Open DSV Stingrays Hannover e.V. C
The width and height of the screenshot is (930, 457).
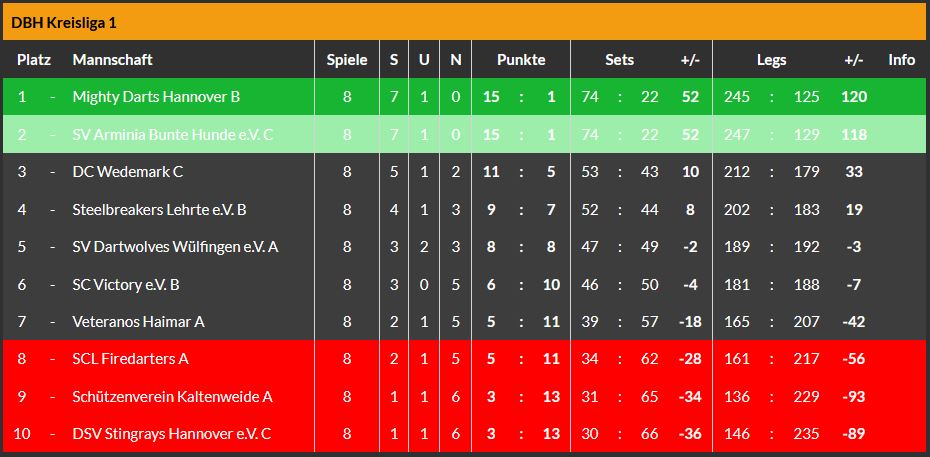coord(171,434)
